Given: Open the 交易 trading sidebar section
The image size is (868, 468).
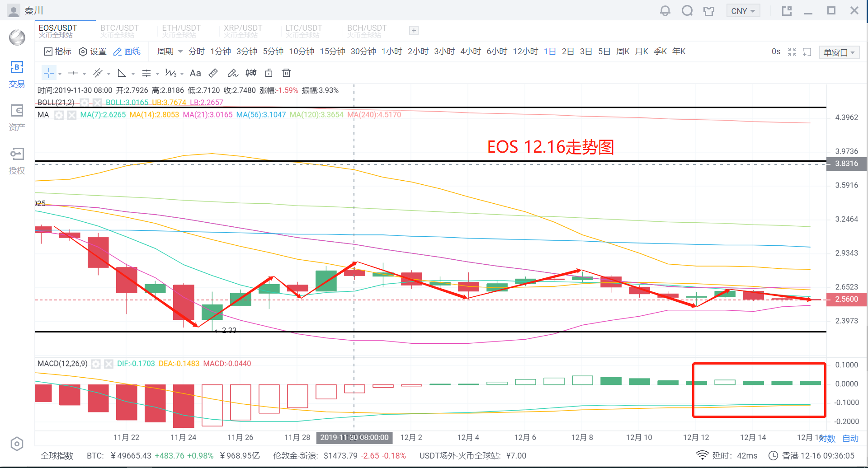Looking at the screenshot, I should (x=17, y=75).
